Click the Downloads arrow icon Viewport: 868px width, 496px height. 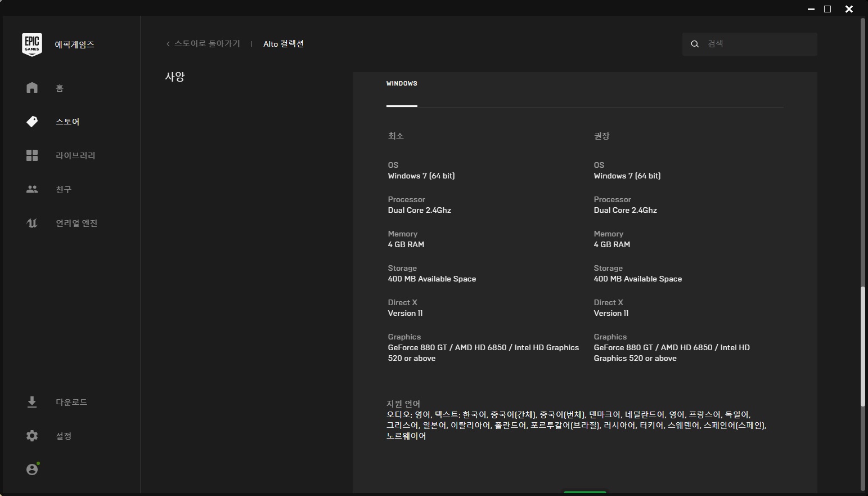point(32,402)
